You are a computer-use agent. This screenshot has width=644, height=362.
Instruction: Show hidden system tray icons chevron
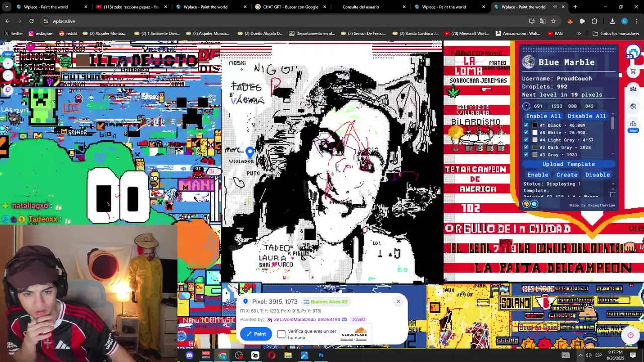[580, 355]
